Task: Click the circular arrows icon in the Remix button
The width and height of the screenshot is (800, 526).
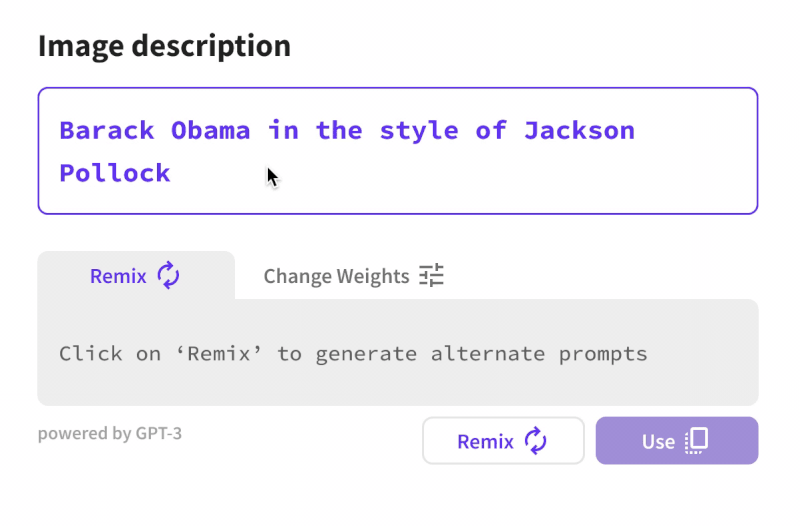Action: [x=536, y=441]
